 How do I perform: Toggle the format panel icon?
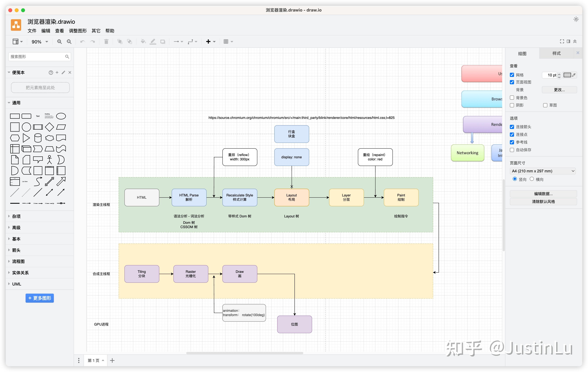click(568, 41)
